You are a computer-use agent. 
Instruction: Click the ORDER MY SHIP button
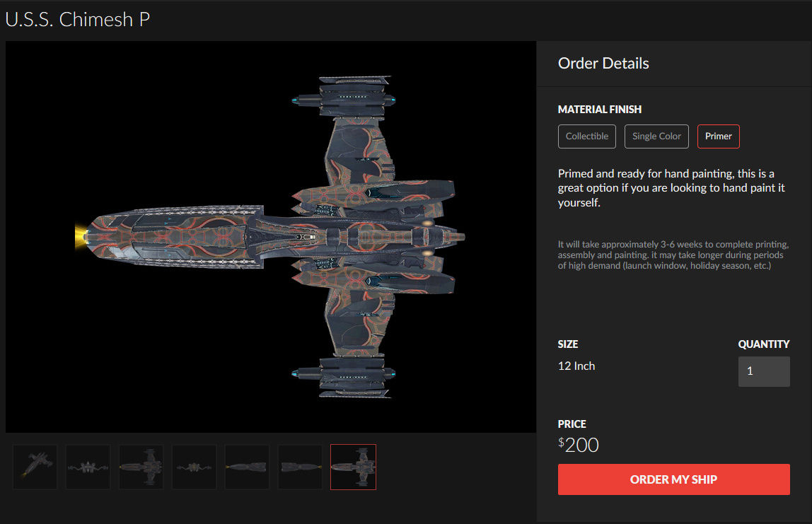click(x=674, y=479)
